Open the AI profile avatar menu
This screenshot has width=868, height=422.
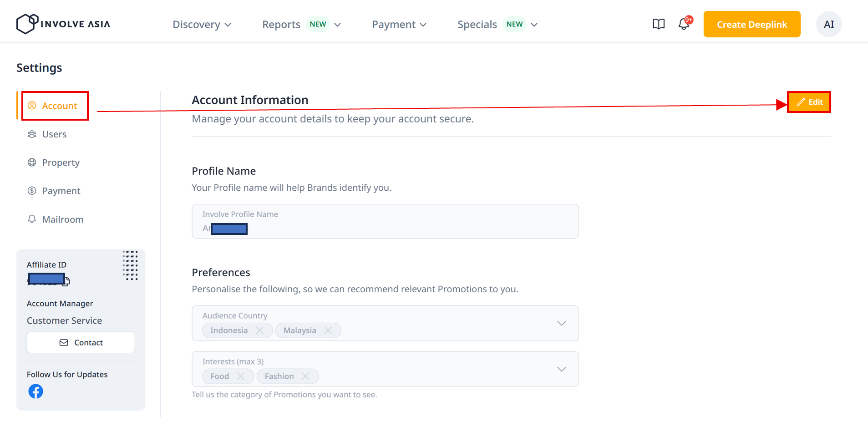pyautogui.click(x=829, y=24)
